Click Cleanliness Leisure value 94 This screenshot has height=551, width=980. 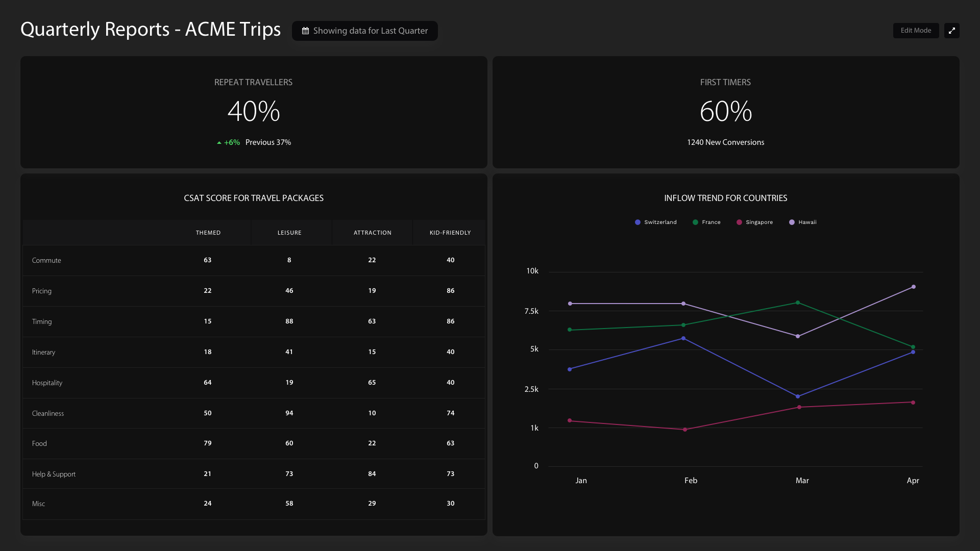tap(289, 413)
